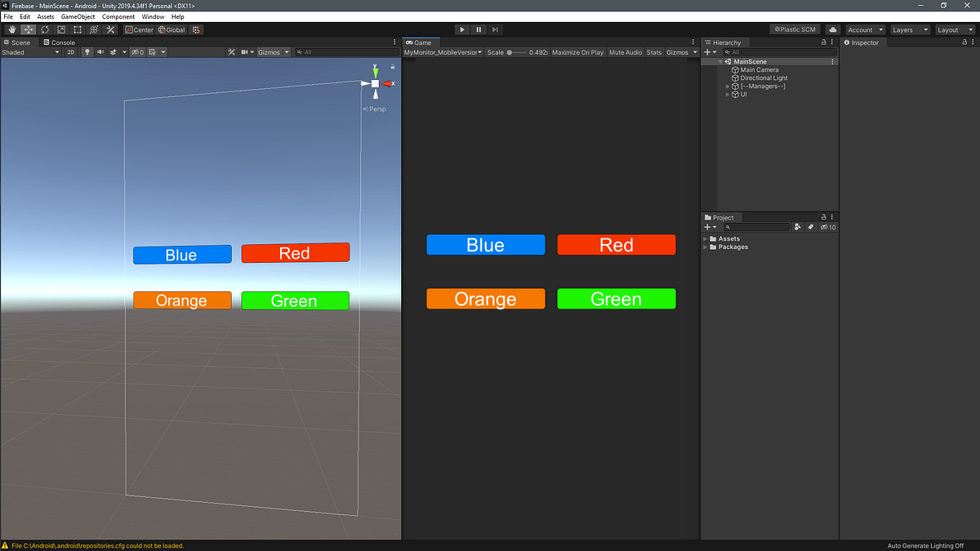Select the Scale tool

[x=60, y=29]
